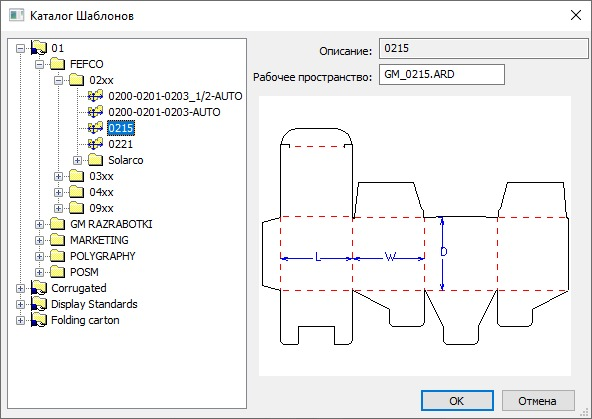Click the FEFCO folder icon
The width and height of the screenshot is (592, 419).
58,64
